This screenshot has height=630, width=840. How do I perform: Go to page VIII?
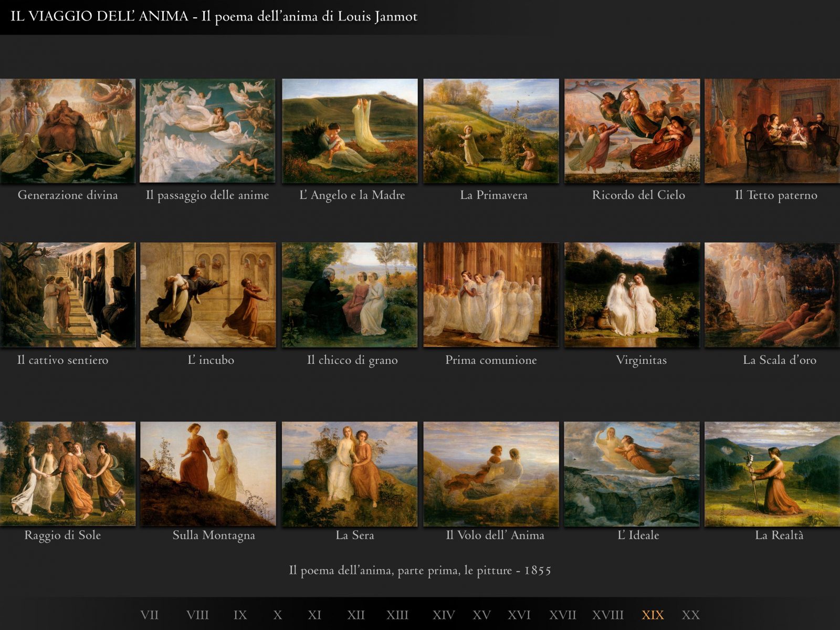(x=197, y=615)
